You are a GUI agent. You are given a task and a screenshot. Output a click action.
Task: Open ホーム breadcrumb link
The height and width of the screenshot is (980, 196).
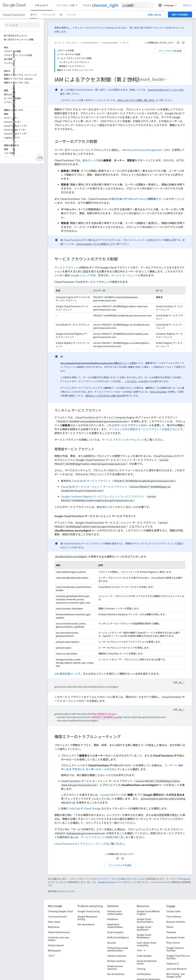click(x=57, y=43)
